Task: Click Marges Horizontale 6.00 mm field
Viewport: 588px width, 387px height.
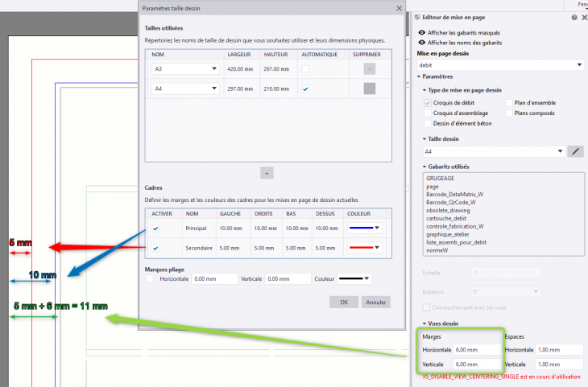Action: [x=477, y=350]
